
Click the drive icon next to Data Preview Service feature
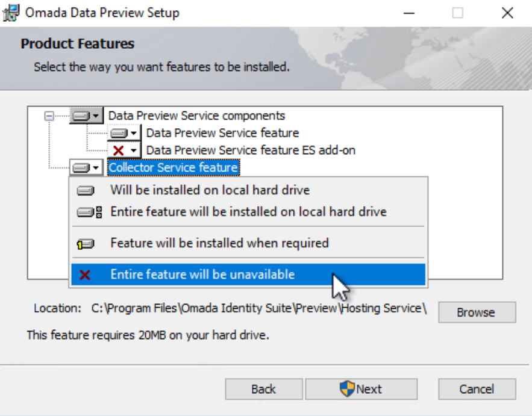(x=119, y=133)
